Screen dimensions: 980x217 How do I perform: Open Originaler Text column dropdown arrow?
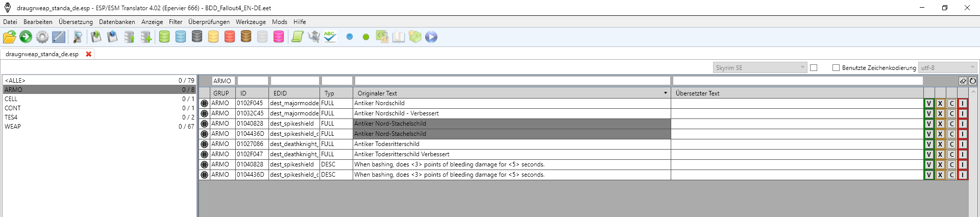coord(665,93)
